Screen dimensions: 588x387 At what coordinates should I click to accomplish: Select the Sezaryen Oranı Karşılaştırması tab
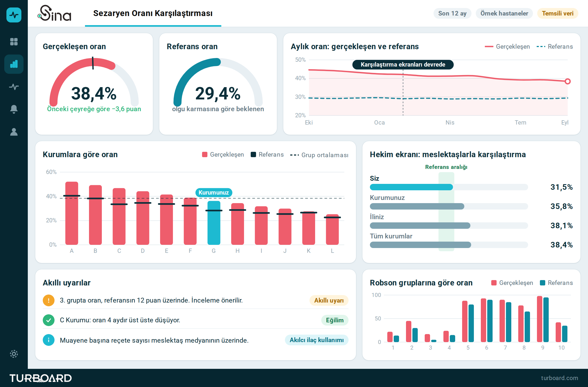coord(153,13)
